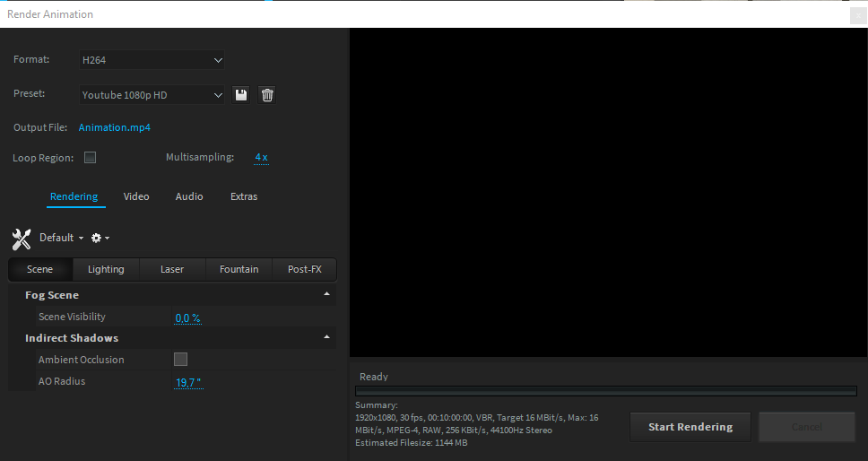The height and width of the screenshot is (461, 868).
Task: Click the wrench and screwdriver tools icon
Action: pyautogui.click(x=22, y=239)
